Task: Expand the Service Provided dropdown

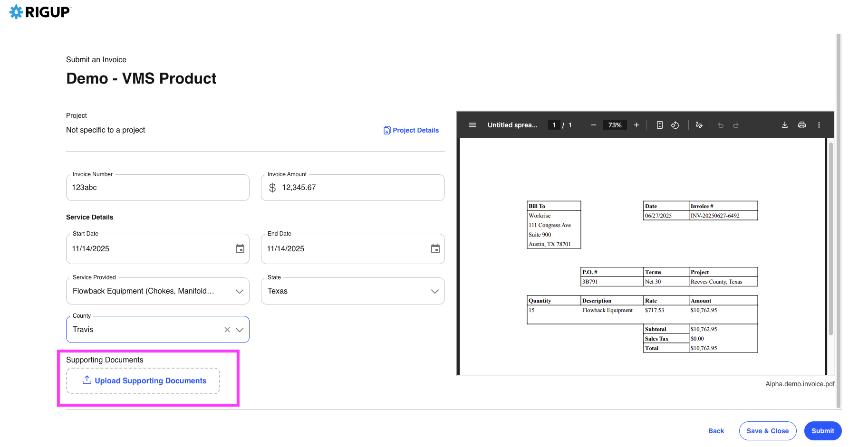Action: tap(240, 291)
